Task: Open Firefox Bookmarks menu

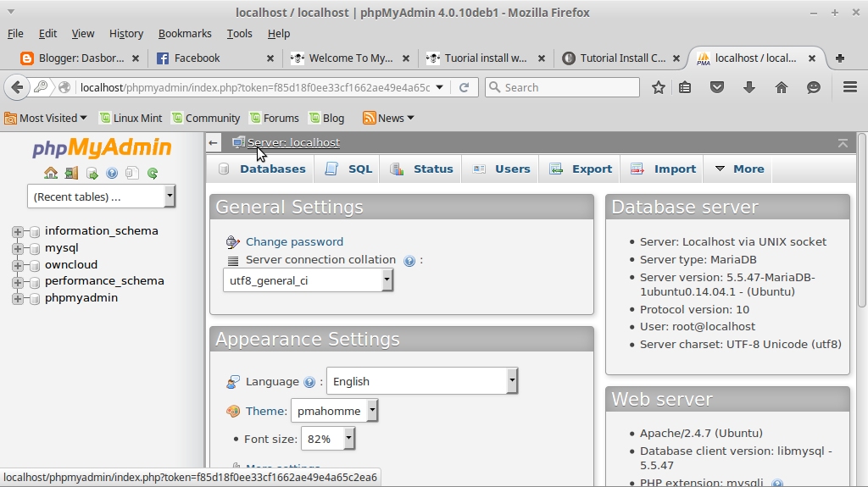Action: (x=185, y=34)
